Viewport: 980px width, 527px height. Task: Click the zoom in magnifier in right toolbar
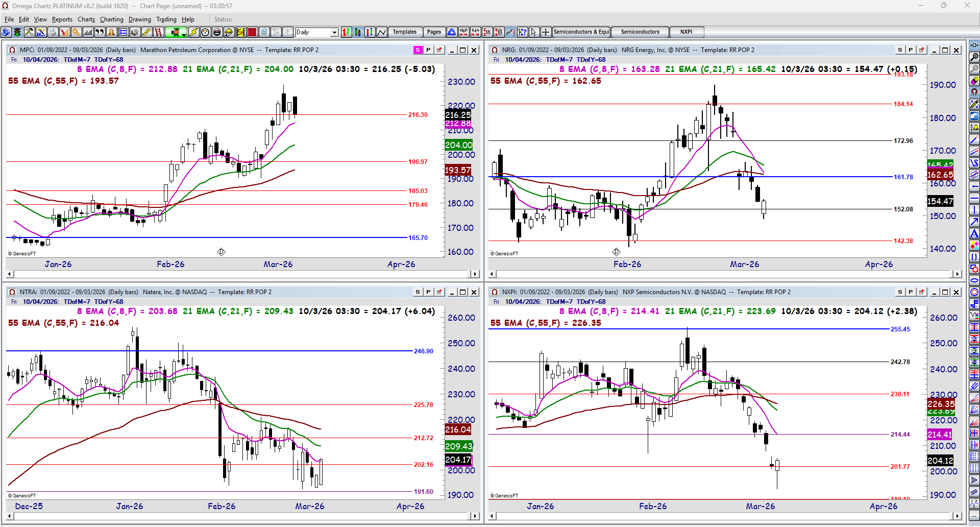point(974,57)
